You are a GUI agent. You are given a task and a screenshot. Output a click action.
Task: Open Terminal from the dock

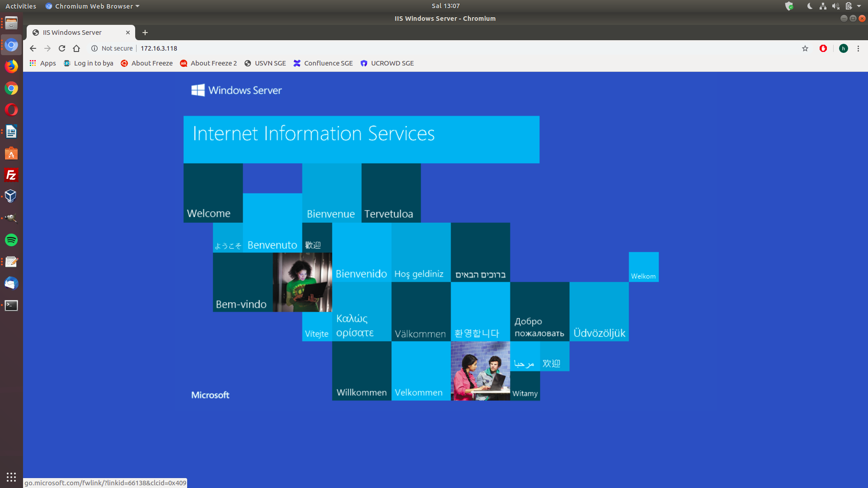(11, 305)
